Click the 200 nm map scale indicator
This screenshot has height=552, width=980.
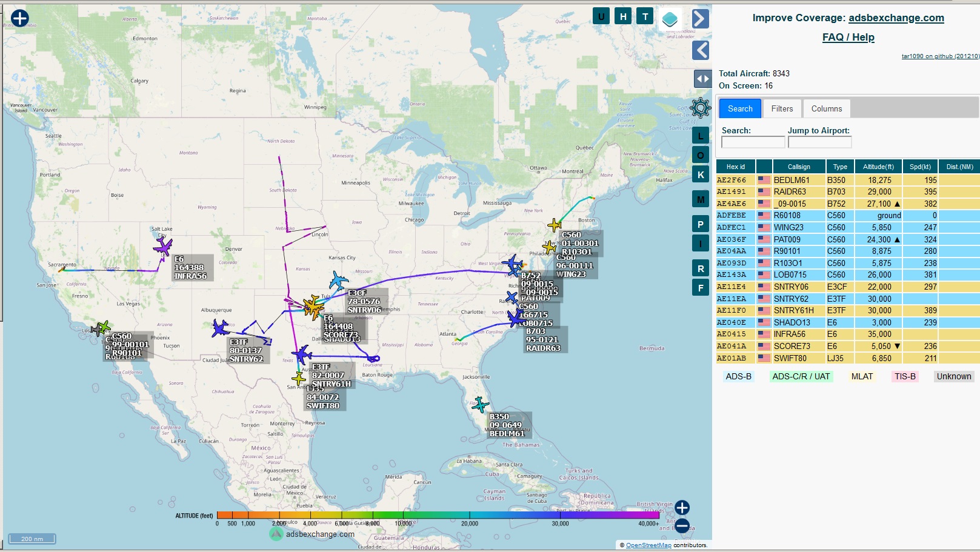coord(32,539)
